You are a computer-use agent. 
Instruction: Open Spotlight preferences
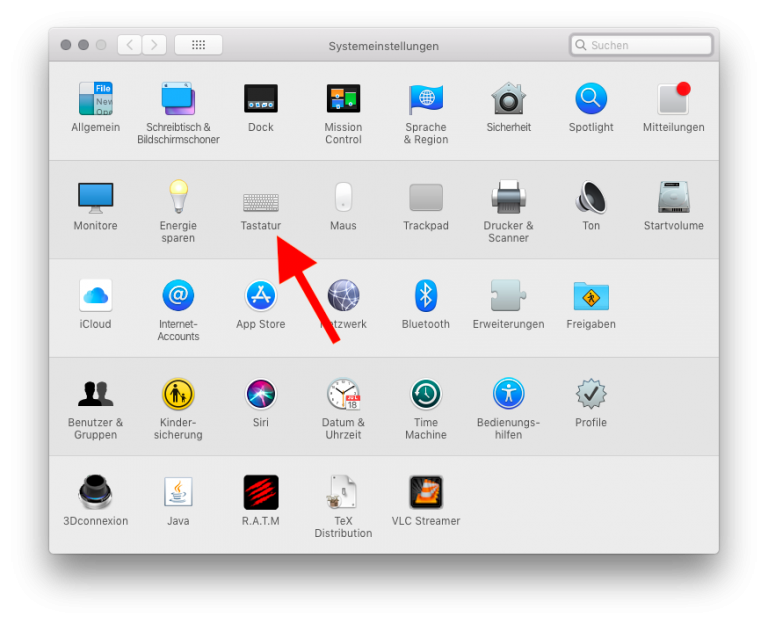coord(591,98)
